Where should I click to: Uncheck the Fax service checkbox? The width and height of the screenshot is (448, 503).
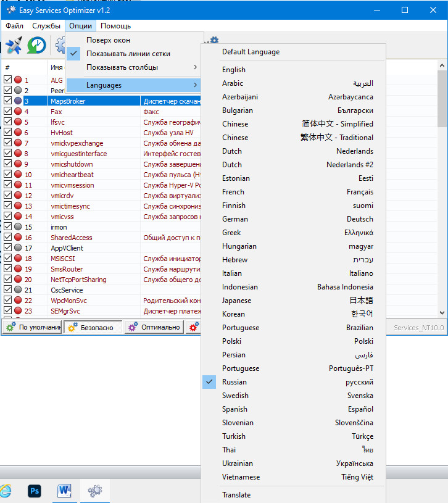[x=7, y=111]
